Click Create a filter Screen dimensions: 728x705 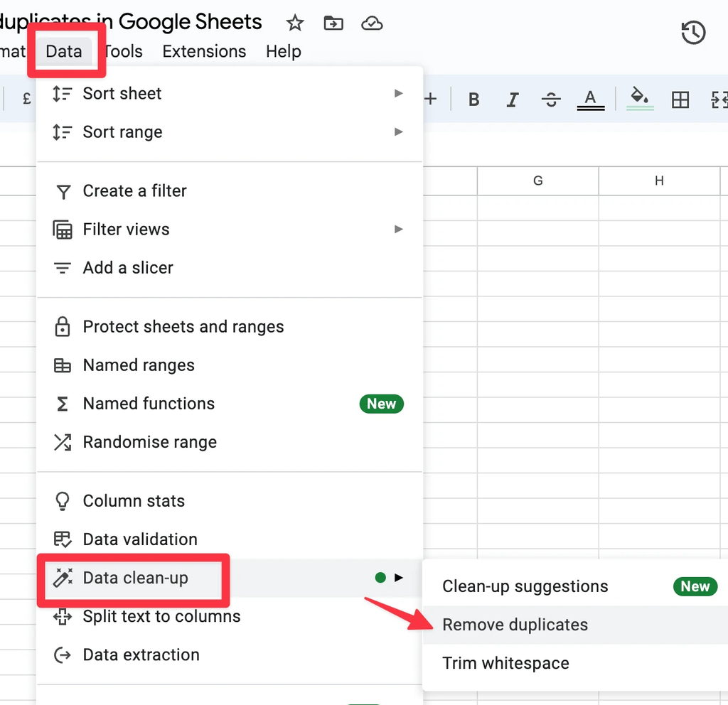pyautogui.click(x=134, y=191)
